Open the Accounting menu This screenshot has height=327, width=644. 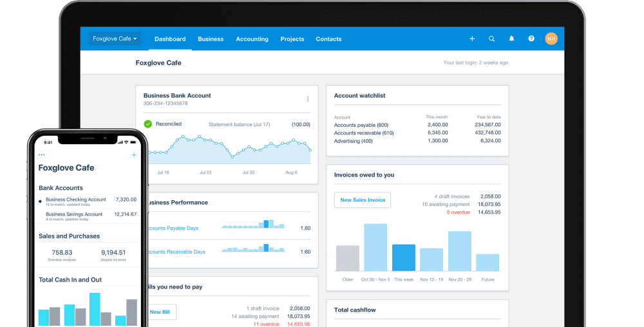point(252,39)
